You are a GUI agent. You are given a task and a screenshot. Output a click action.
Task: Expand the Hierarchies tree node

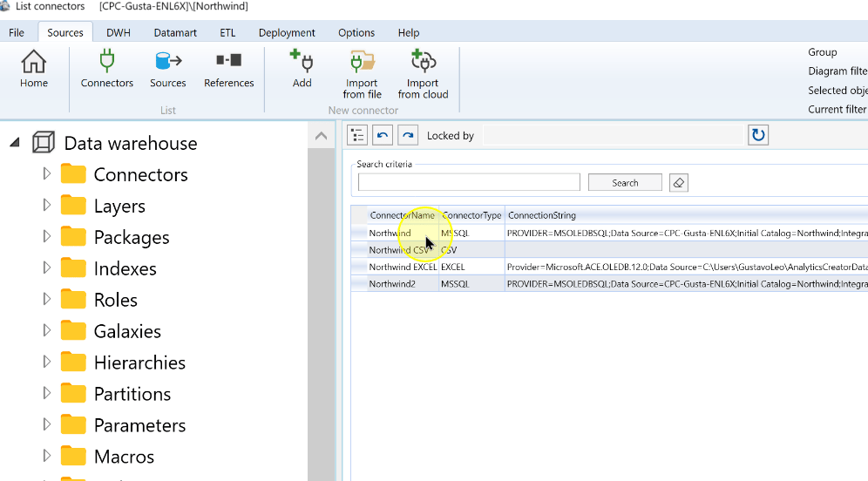click(47, 362)
